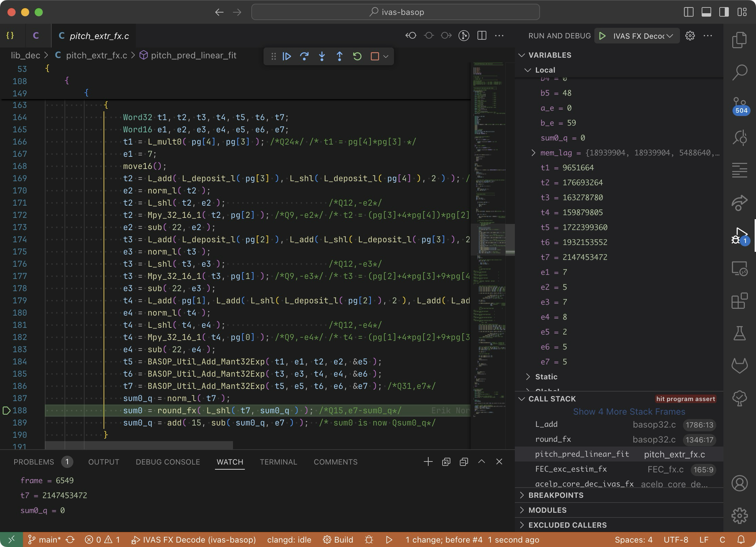Click the editor horizontal scrollbar

click(139, 445)
